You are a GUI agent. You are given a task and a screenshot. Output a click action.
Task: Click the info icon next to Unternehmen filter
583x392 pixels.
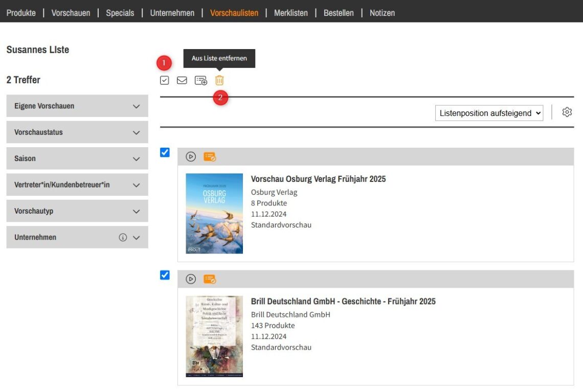123,238
